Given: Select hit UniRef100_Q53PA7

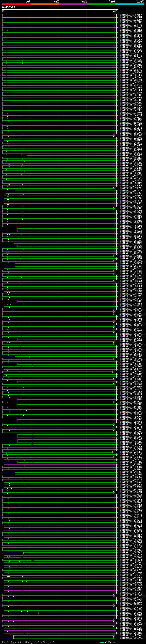Looking at the screenshot, I should tap(131, 105).
